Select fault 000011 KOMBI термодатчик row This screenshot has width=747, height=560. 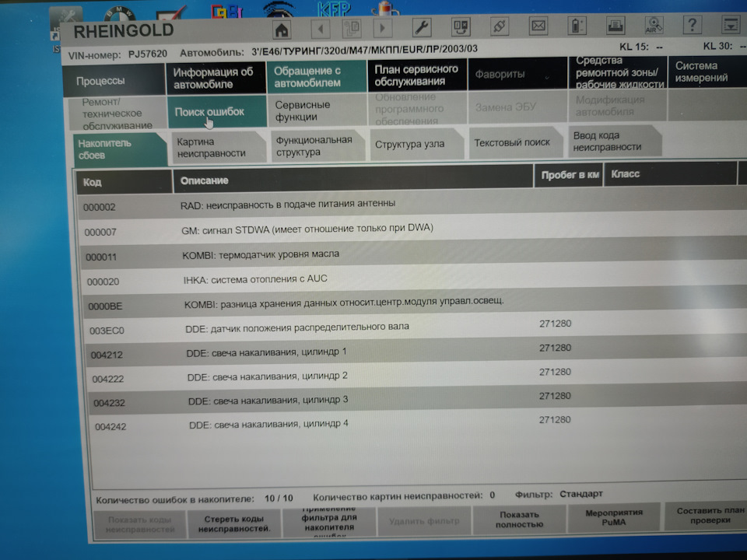[413, 254]
